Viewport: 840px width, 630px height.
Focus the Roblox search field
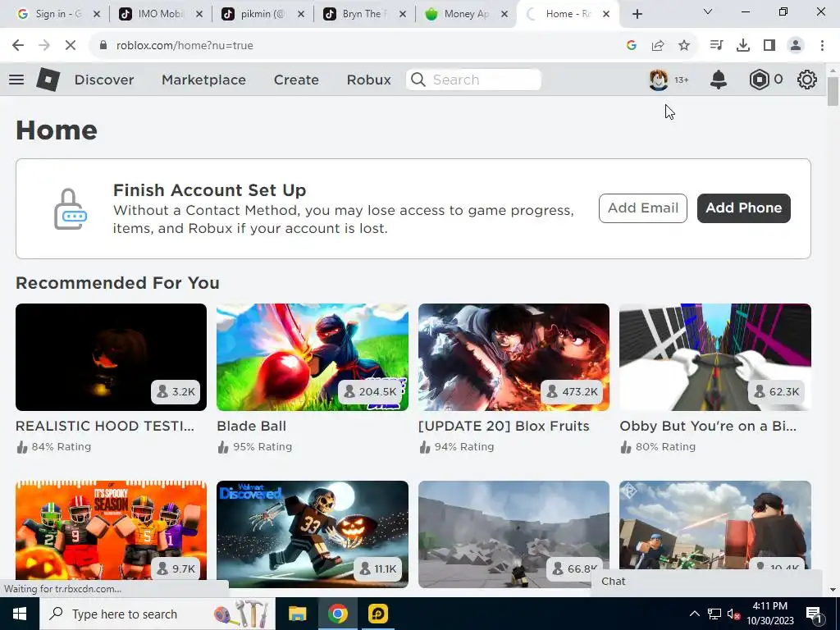pos(473,80)
